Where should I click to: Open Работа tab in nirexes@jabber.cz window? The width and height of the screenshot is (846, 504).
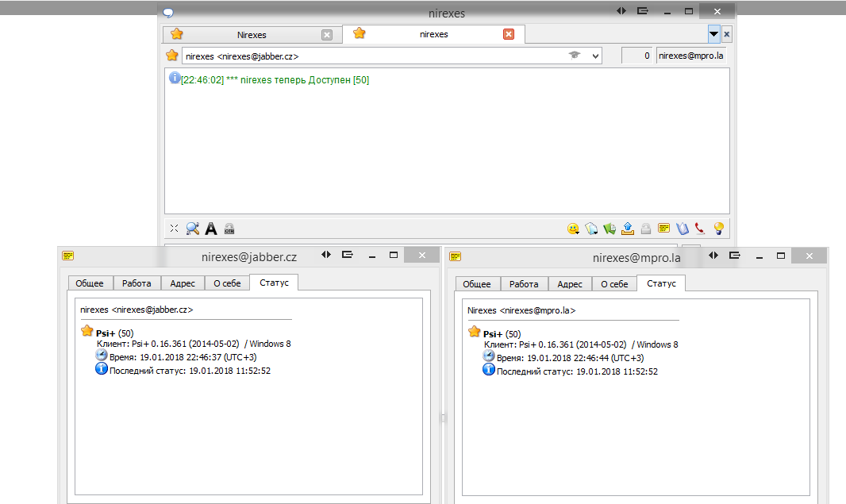point(137,283)
